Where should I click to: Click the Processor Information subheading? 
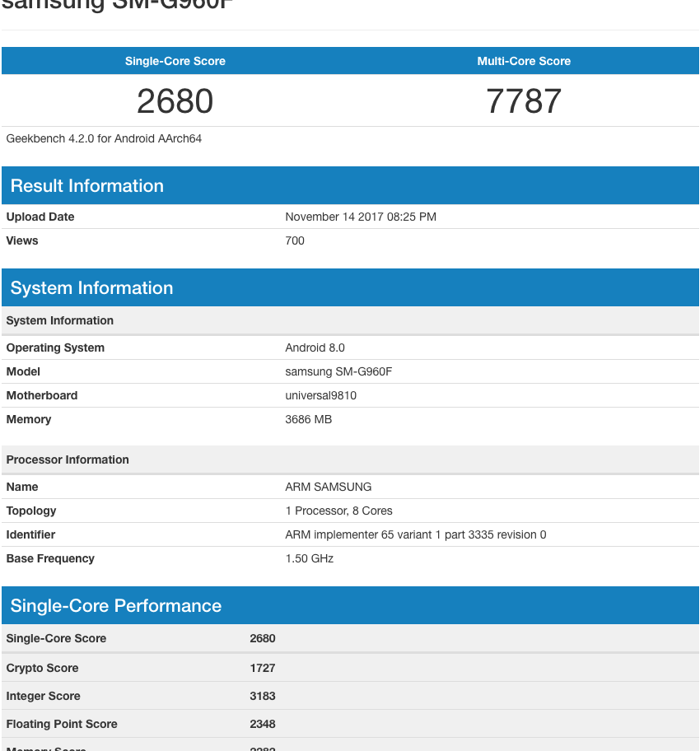tap(68, 459)
